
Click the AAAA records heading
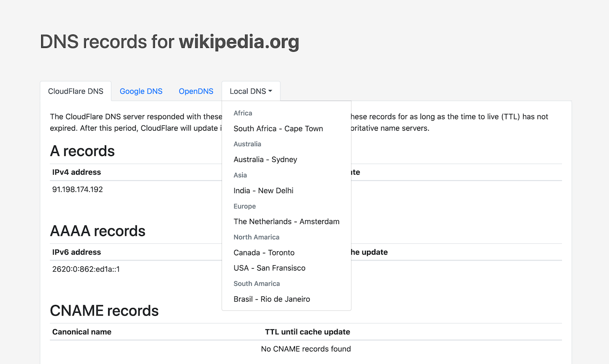(x=98, y=231)
